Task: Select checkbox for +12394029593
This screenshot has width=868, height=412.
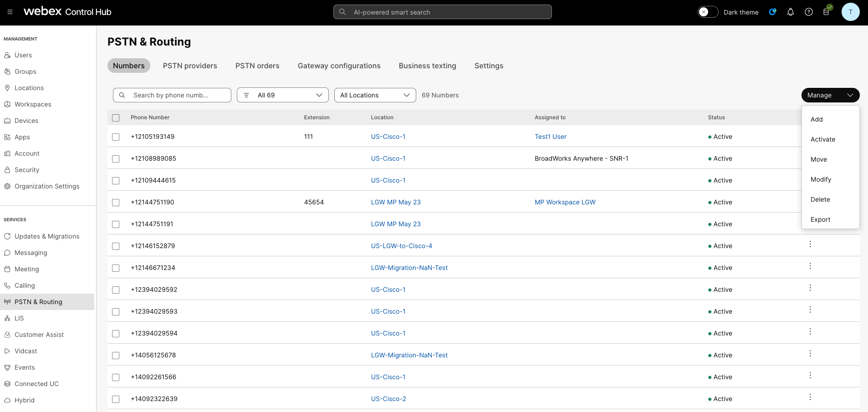Action: [116, 311]
